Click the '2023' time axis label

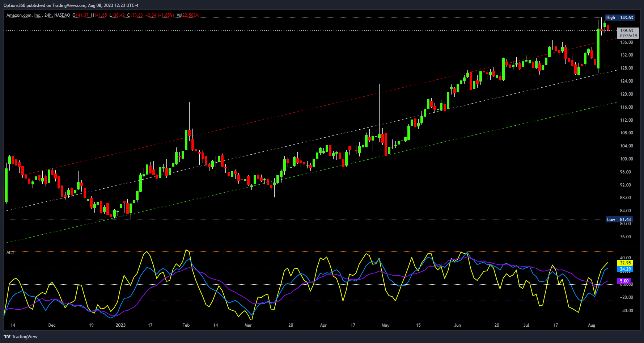coord(121,325)
